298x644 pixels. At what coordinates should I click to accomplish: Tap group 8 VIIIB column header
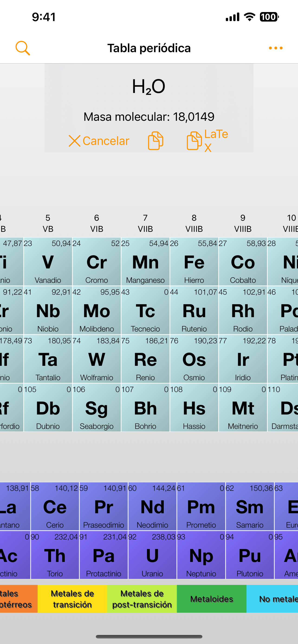pos(194,223)
